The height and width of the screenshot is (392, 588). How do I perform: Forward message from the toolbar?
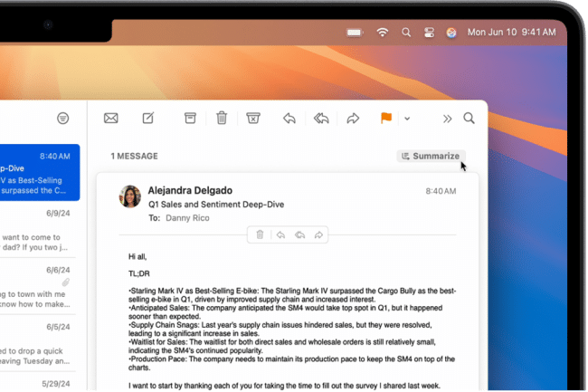coord(353,119)
